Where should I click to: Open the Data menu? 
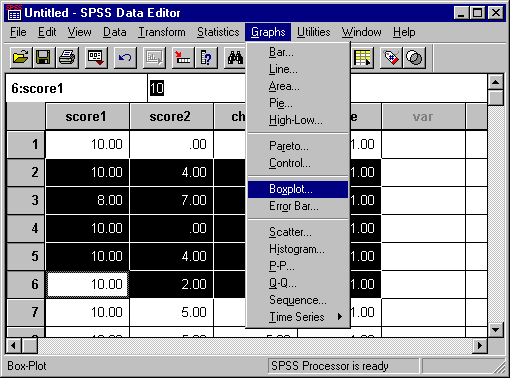[115, 32]
